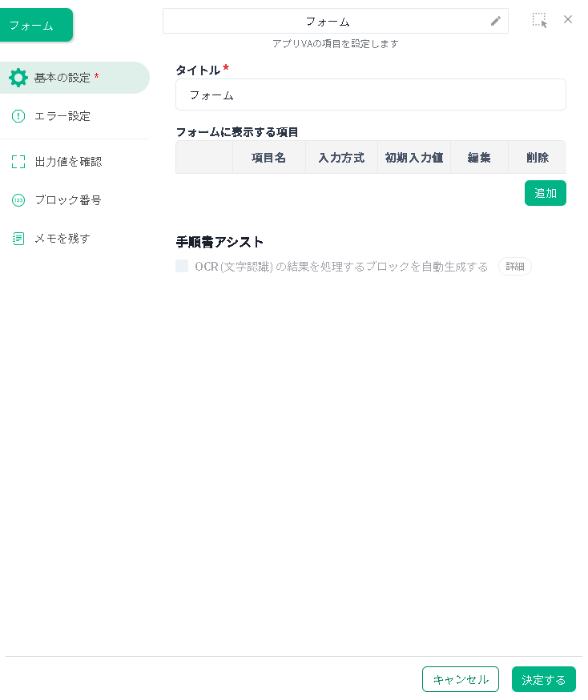The image size is (588, 700).
Task: Confirm with the 決定する button
Action: pyautogui.click(x=543, y=679)
